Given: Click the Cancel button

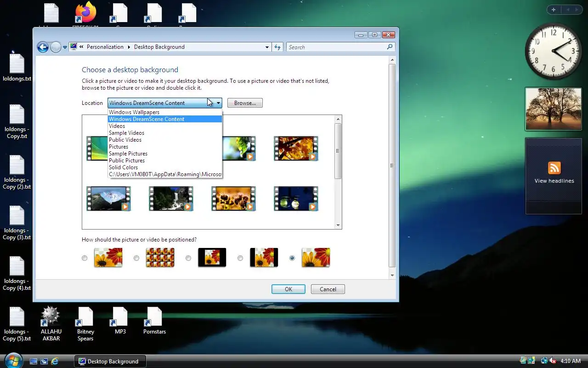Looking at the screenshot, I should pos(328,289).
